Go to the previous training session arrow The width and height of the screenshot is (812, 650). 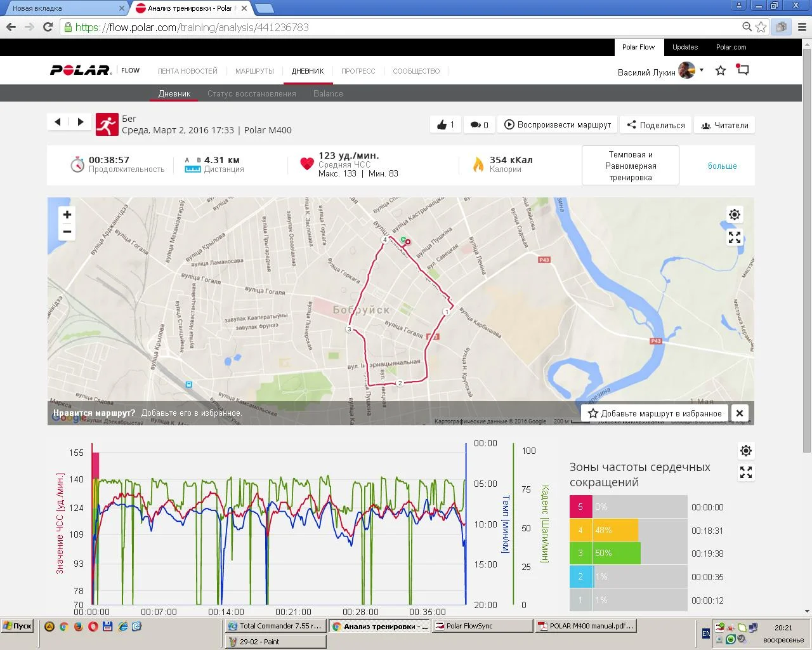click(x=58, y=122)
